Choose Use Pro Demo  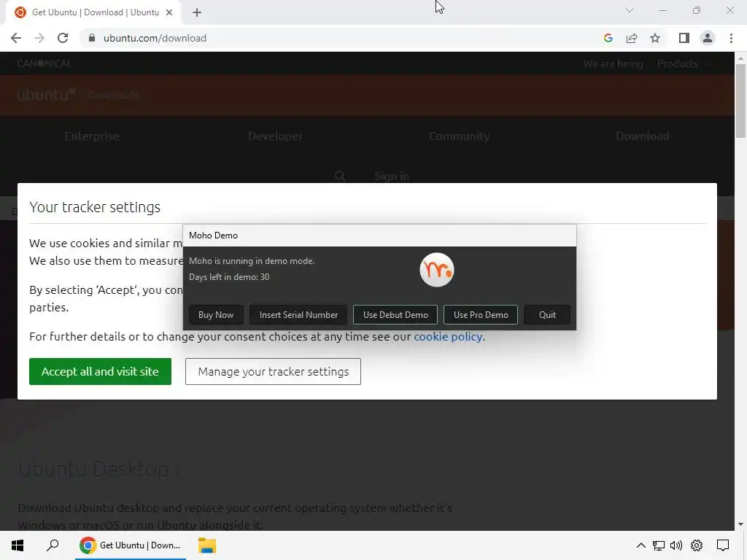(481, 315)
